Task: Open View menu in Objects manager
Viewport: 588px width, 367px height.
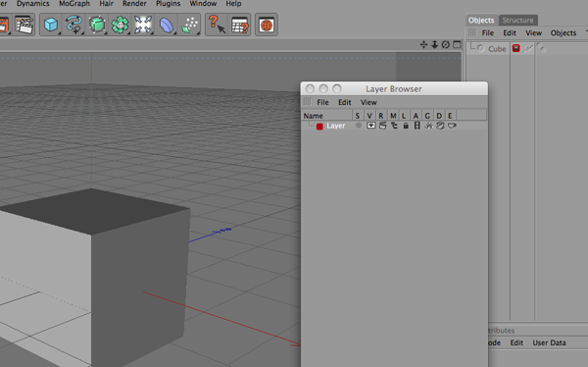Action: [534, 33]
